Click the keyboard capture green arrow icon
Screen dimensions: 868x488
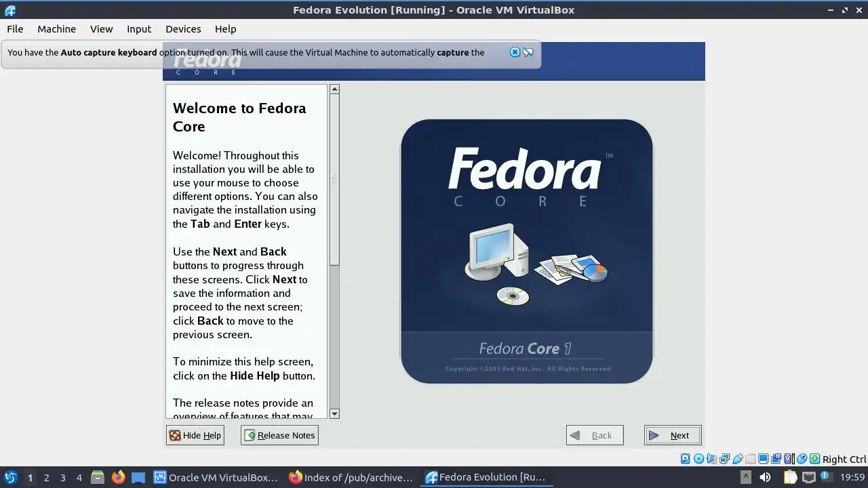click(814, 459)
